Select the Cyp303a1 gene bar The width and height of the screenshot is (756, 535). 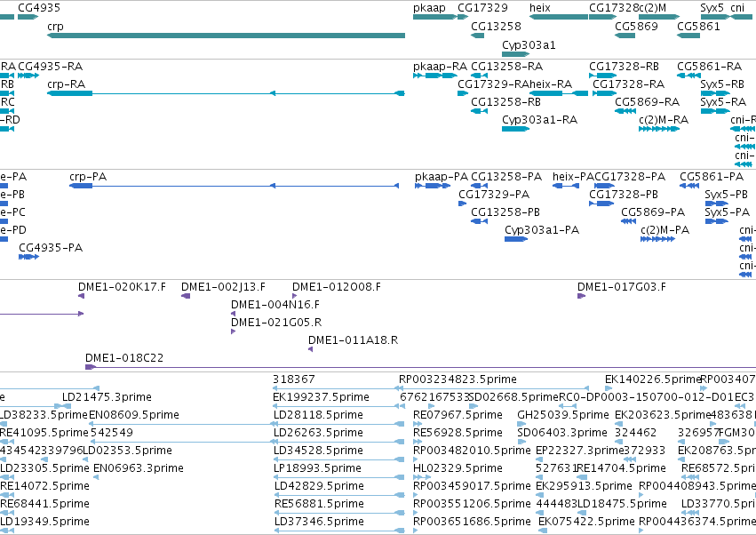516,54
